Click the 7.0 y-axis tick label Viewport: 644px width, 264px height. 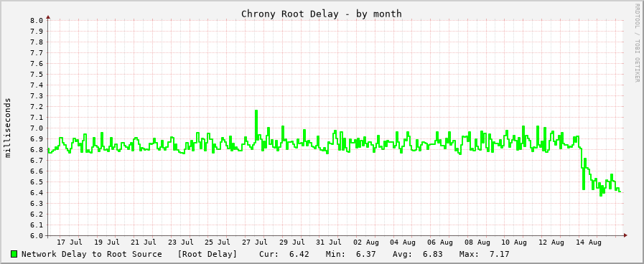[37, 128]
